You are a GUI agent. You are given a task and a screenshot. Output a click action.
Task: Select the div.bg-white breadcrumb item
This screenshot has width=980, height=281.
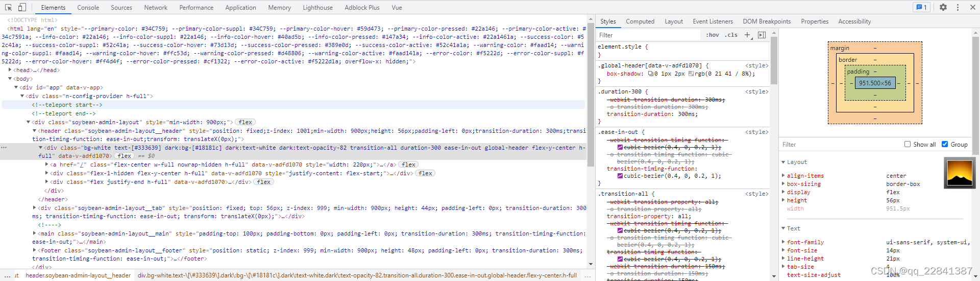pos(357,275)
